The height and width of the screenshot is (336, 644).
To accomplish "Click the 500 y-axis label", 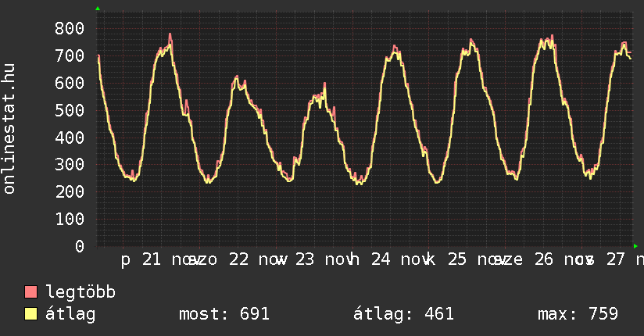I will [70, 110].
